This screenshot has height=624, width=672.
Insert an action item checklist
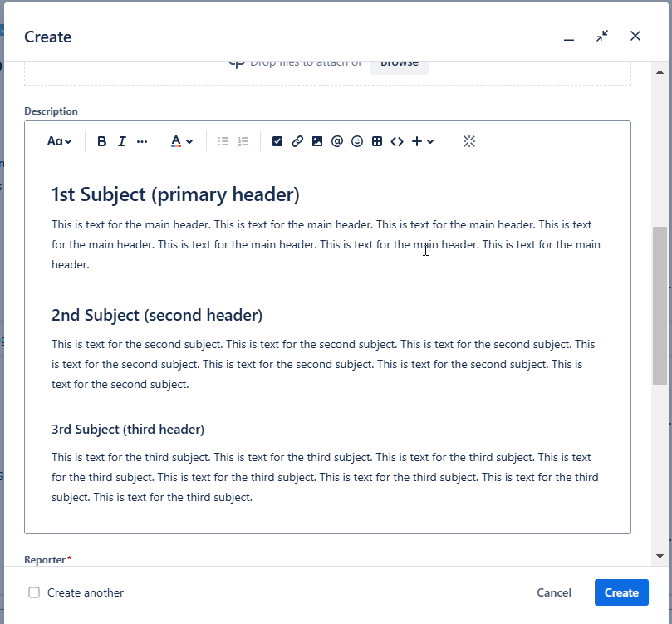277,141
